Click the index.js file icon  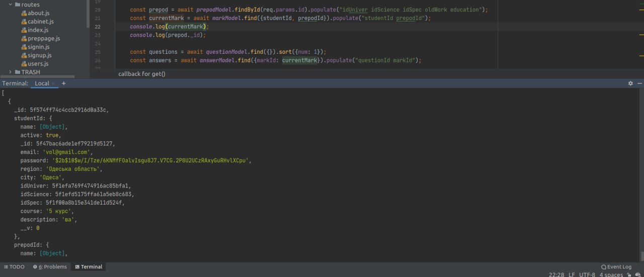[24, 30]
